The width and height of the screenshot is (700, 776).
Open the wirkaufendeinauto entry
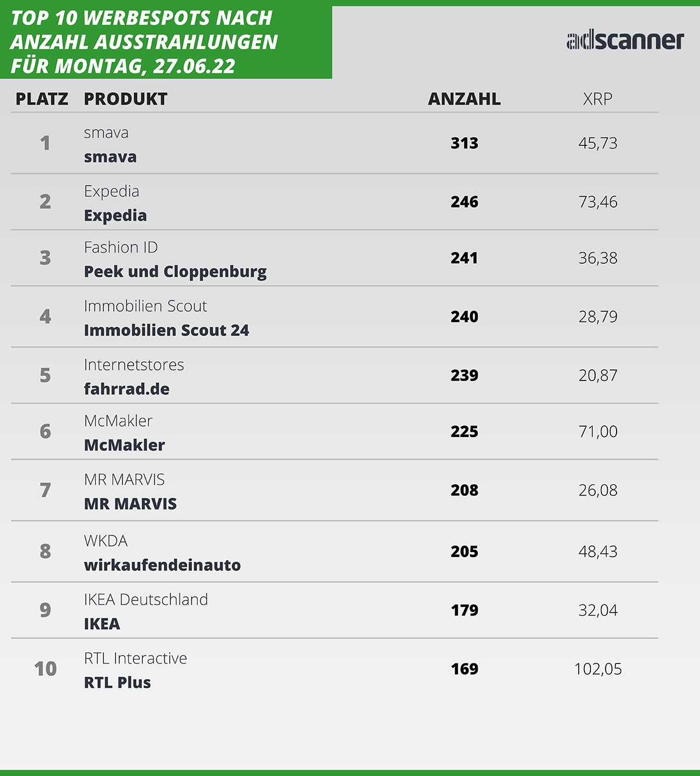point(162,565)
